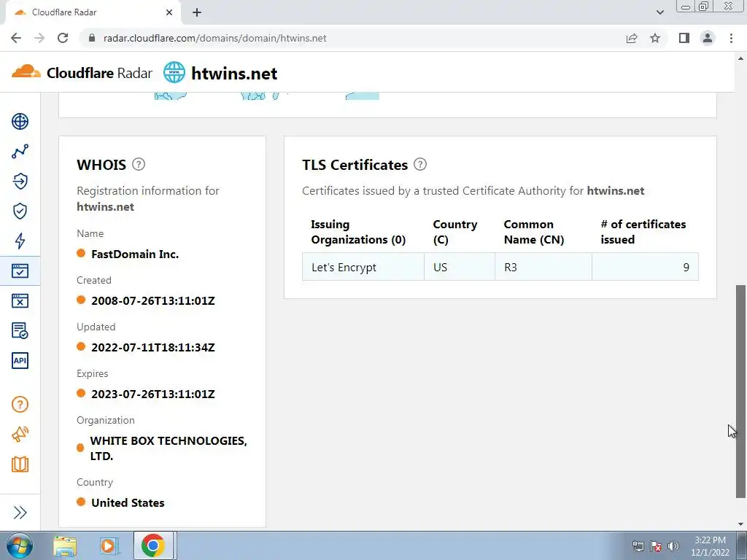Image resolution: width=747 pixels, height=560 pixels.
Task: Click the document report sidebar icon
Action: point(20,330)
